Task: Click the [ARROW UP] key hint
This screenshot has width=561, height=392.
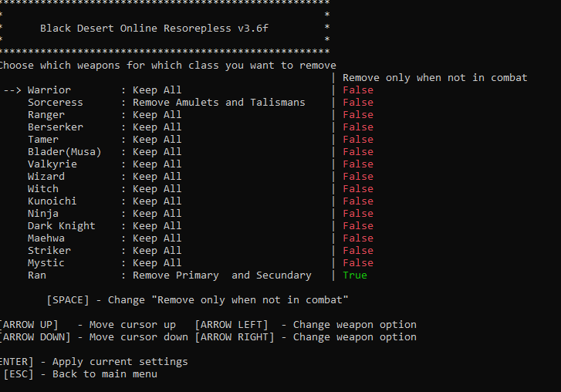Action: [35, 325]
